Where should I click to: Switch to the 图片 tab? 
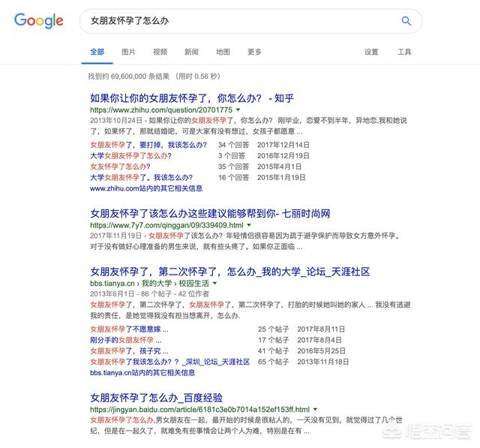(x=128, y=52)
